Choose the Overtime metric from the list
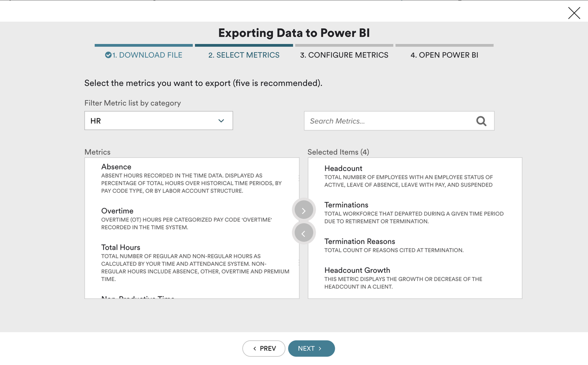 (192, 219)
